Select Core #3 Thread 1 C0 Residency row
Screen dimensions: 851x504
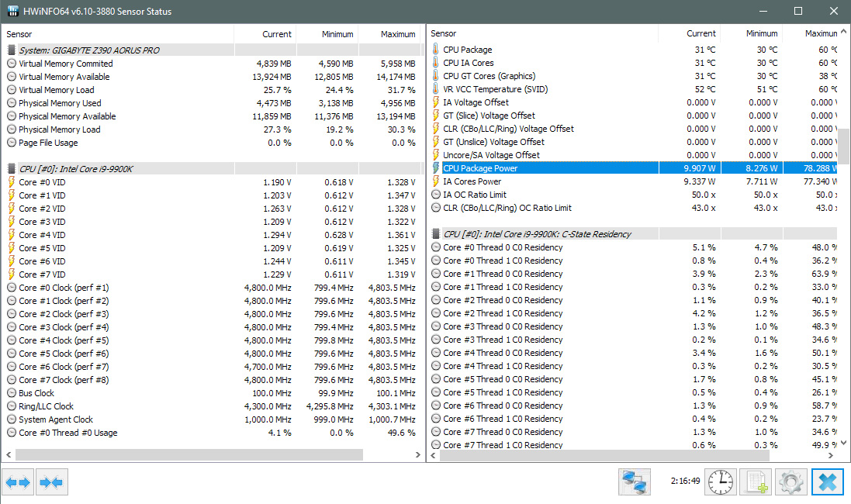tap(632, 340)
